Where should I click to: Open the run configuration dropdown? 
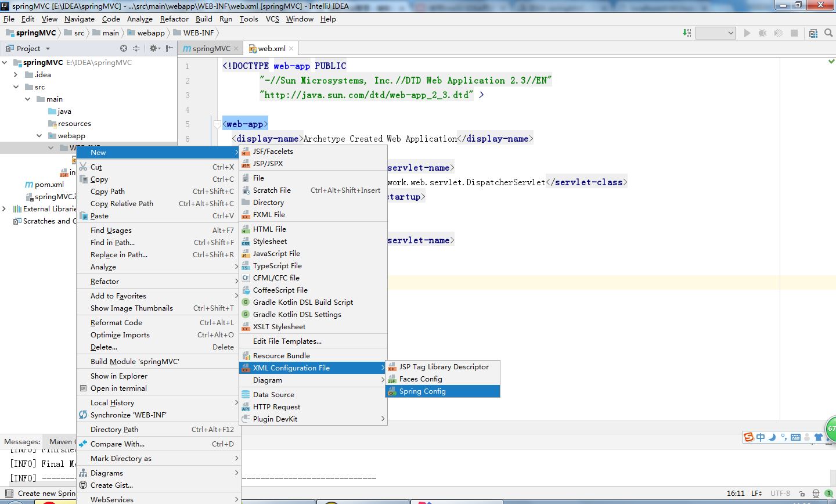click(716, 33)
